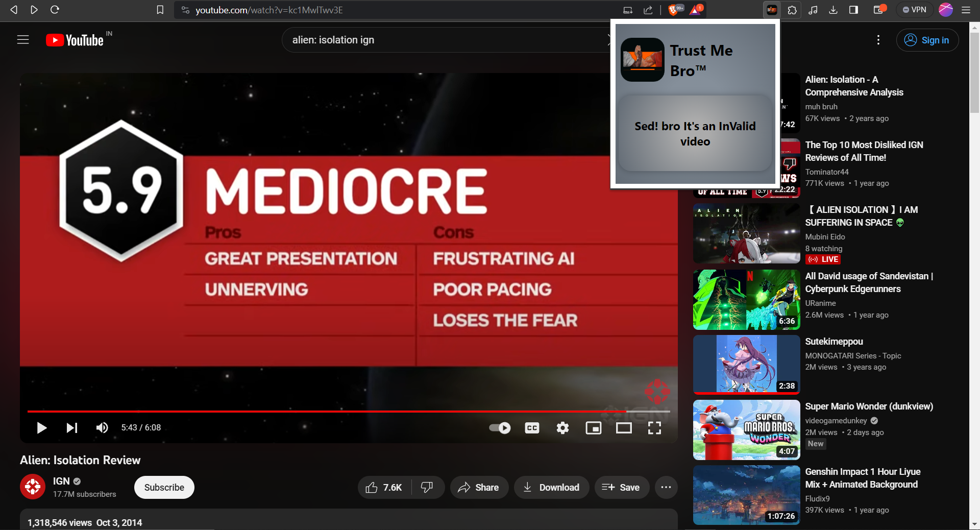Toggle closed captions CC button
Image resolution: width=980 pixels, height=530 pixels.
click(532, 428)
